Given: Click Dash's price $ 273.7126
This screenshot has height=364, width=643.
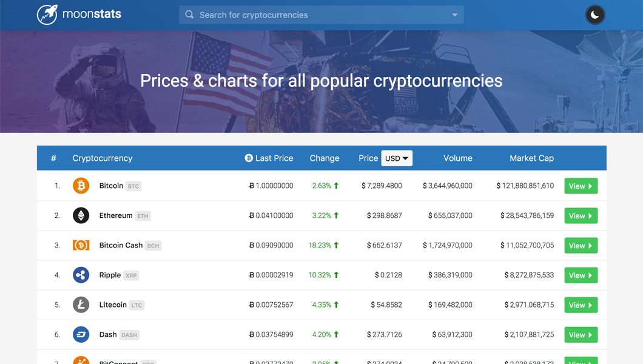Looking at the screenshot, I should point(384,334).
